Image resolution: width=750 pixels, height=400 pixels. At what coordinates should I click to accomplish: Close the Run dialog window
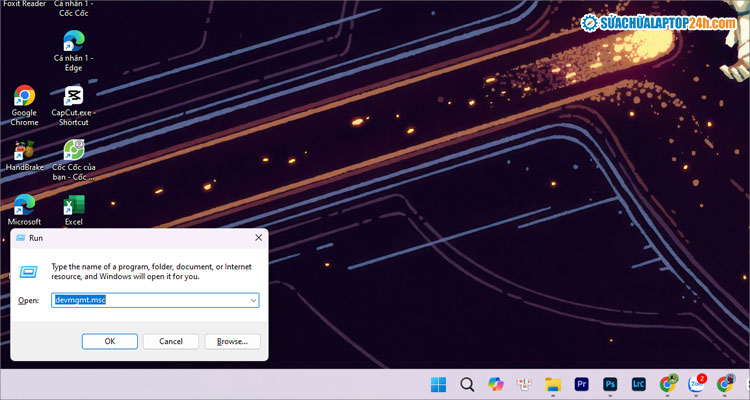pos(258,238)
